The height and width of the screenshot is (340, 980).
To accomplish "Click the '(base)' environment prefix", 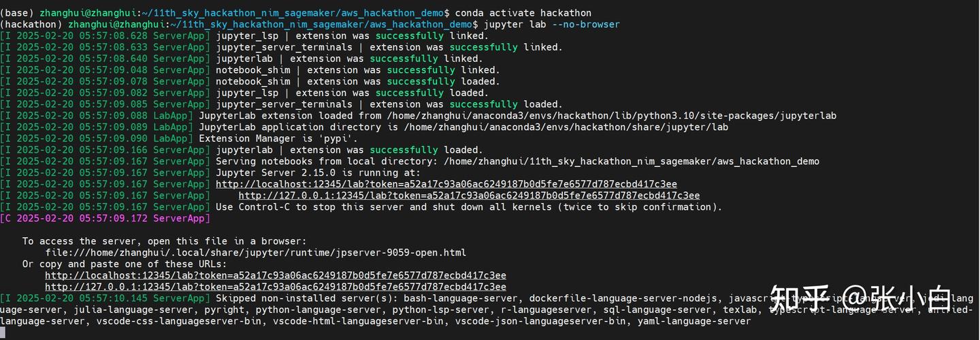I will point(17,13).
